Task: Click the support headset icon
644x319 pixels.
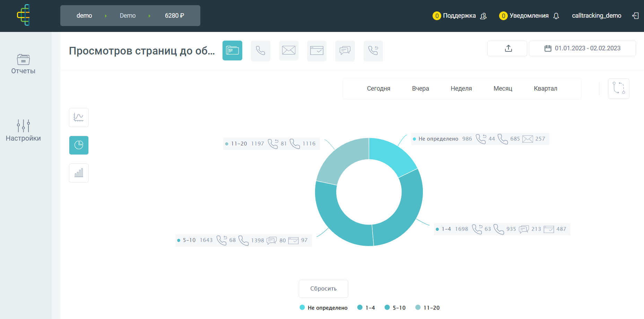Action: coord(483,16)
